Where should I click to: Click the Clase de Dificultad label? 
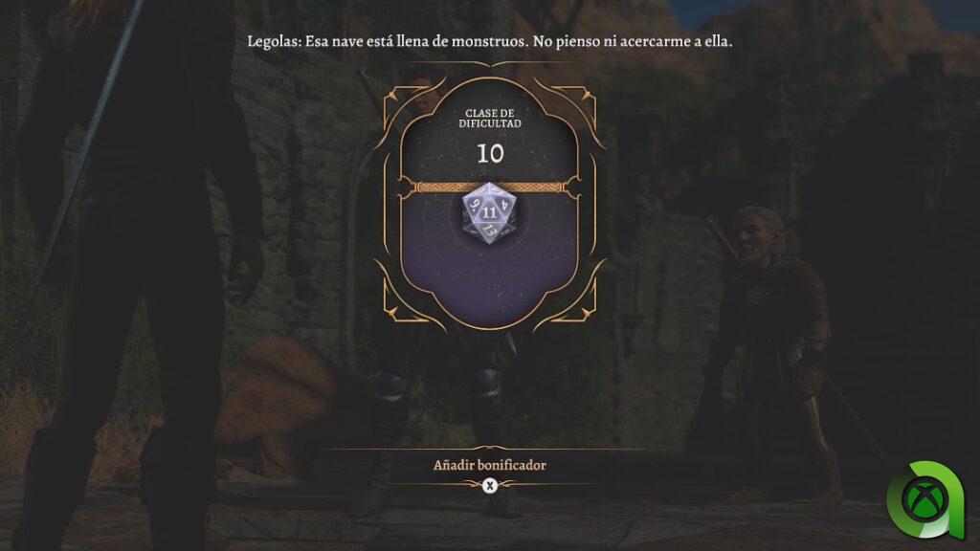[x=490, y=118]
